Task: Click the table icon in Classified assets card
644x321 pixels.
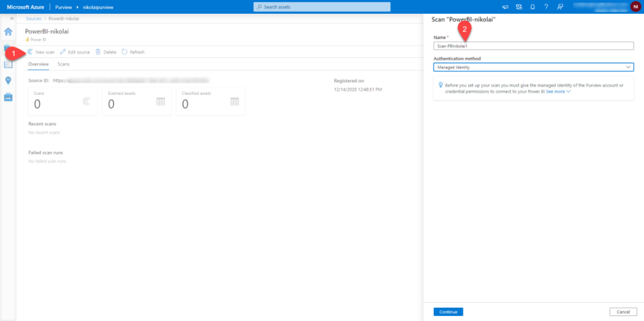Action: (235, 101)
